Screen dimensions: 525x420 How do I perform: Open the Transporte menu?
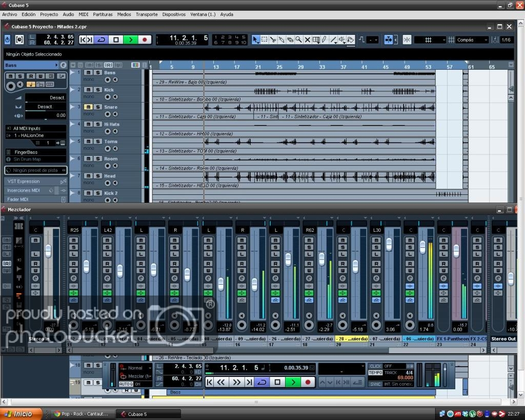coord(147,14)
